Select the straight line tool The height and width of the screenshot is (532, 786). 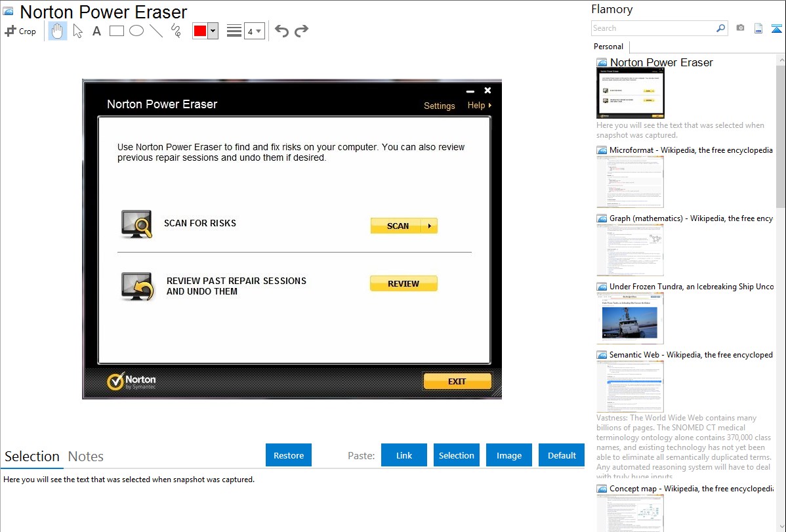click(156, 31)
